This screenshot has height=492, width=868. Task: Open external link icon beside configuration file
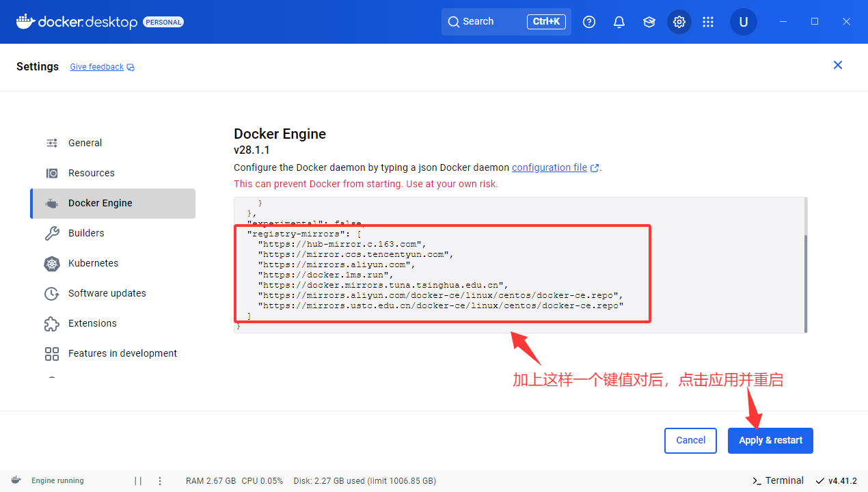[595, 167]
